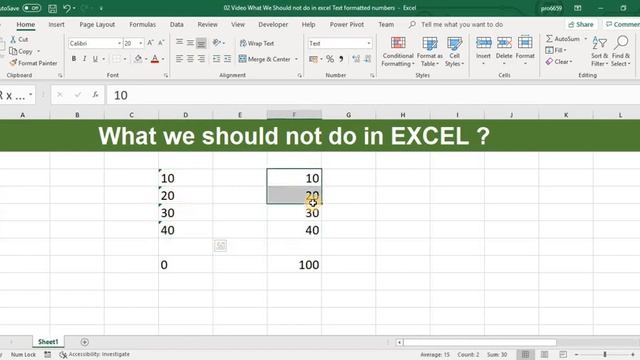Open the Font Color dropdown arrow
640x360 pixels.
(163, 59)
